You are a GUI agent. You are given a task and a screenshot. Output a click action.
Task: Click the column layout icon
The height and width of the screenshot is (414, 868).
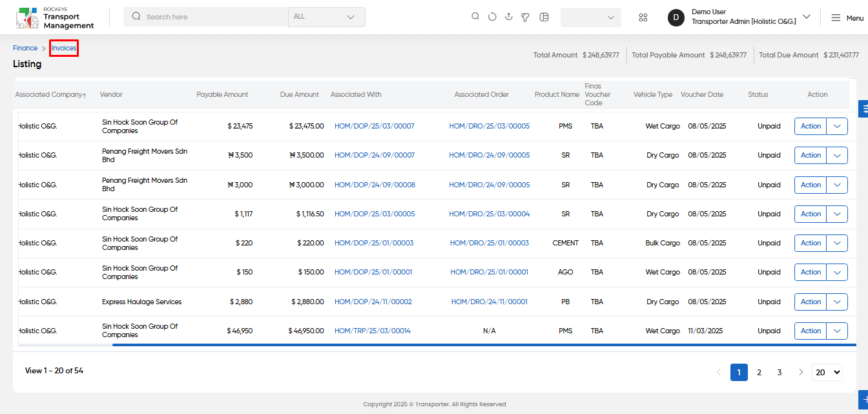click(x=544, y=17)
